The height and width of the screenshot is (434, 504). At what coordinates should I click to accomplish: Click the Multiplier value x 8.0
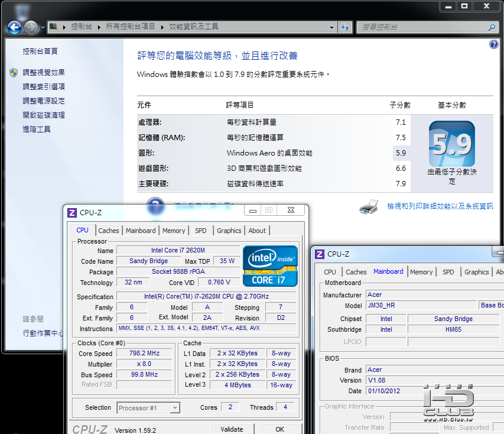(144, 364)
